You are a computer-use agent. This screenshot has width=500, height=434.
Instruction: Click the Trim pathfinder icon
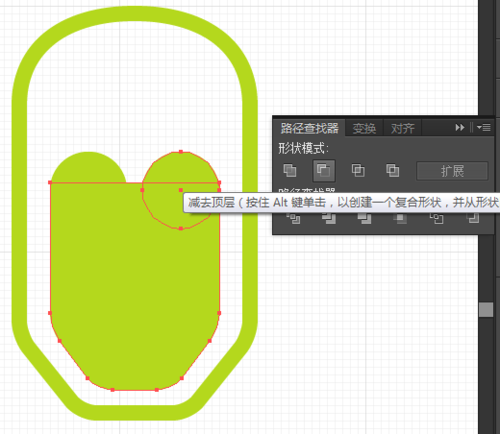pyautogui.click(x=329, y=219)
